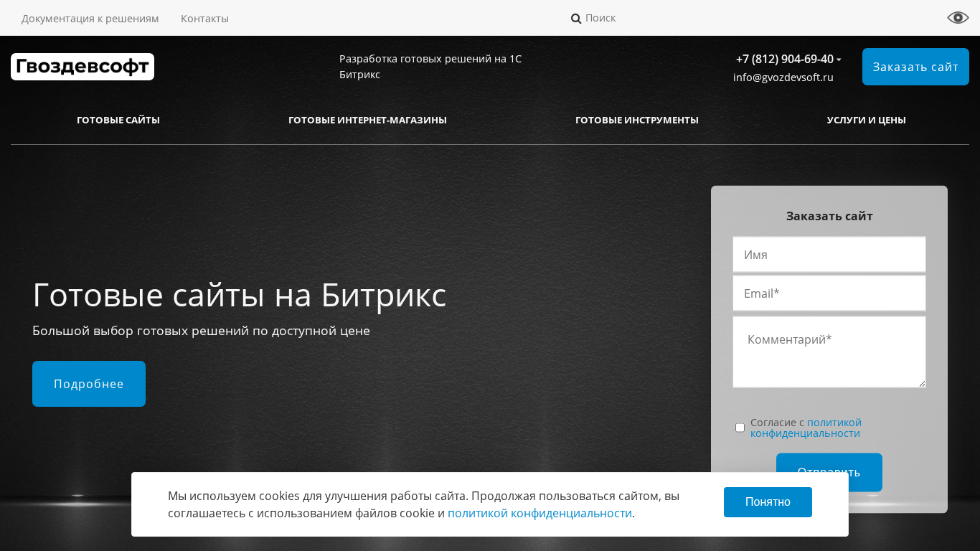This screenshot has height=551, width=980.
Task: Open Документация к решениям link
Action: pos(90,19)
